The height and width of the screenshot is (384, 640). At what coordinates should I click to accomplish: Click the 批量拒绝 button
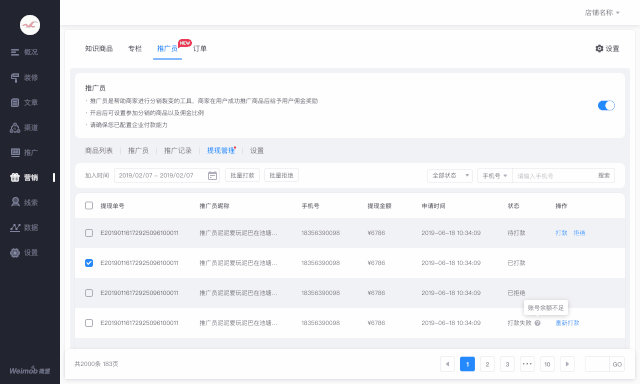(x=282, y=175)
